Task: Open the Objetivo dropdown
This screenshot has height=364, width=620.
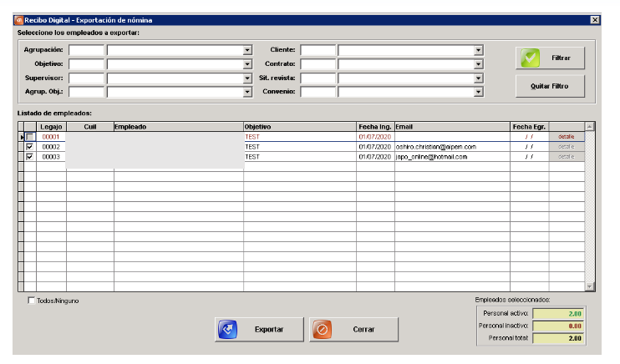Action: pos(247,64)
